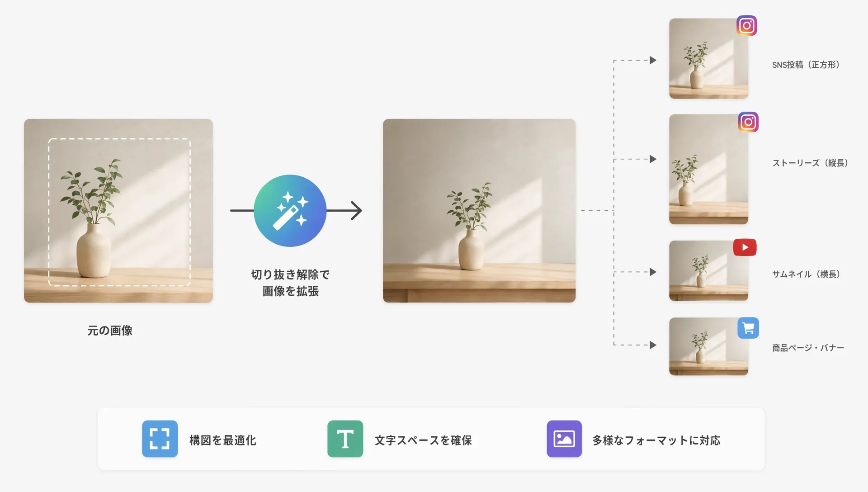The width and height of the screenshot is (868, 492).
Task: Open the サムネイル landscape thumbnail
Action: pos(708,270)
